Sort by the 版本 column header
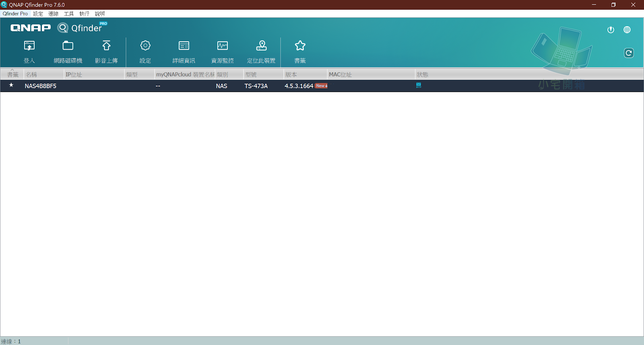 click(x=305, y=74)
